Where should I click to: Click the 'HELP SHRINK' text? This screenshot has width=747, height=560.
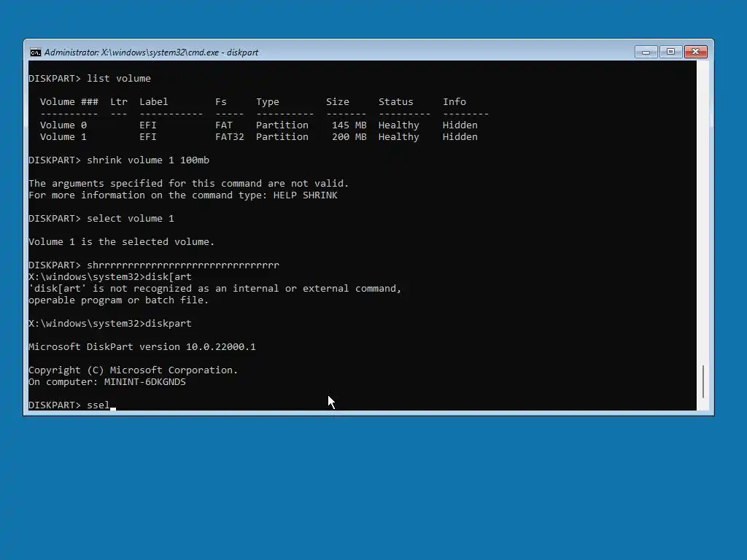tap(305, 195)
